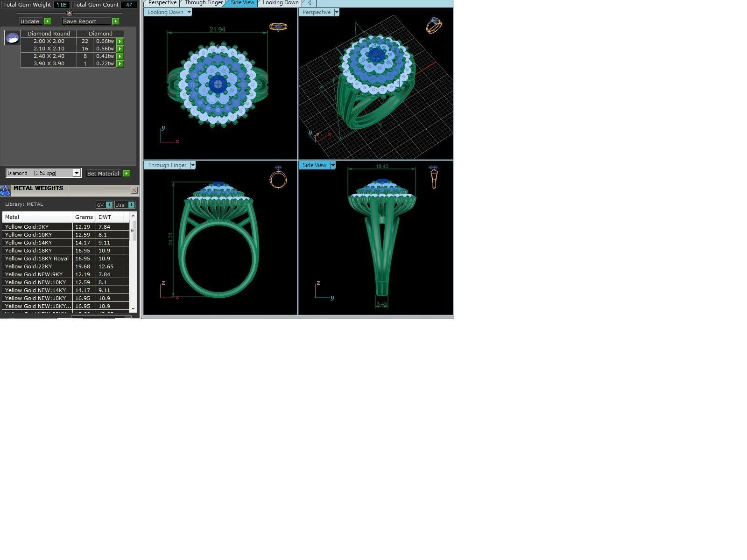Image resolution: width=747 pixels, height=560 pixels.
Task: Click the metal list scrollbar up arrow
Action: [x=133, y=216]
